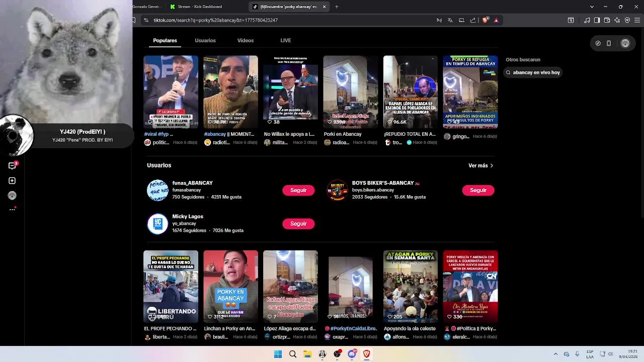Follow BOYS BIKER'S-ABANCAY with Seguir button

tap(478, 190)
